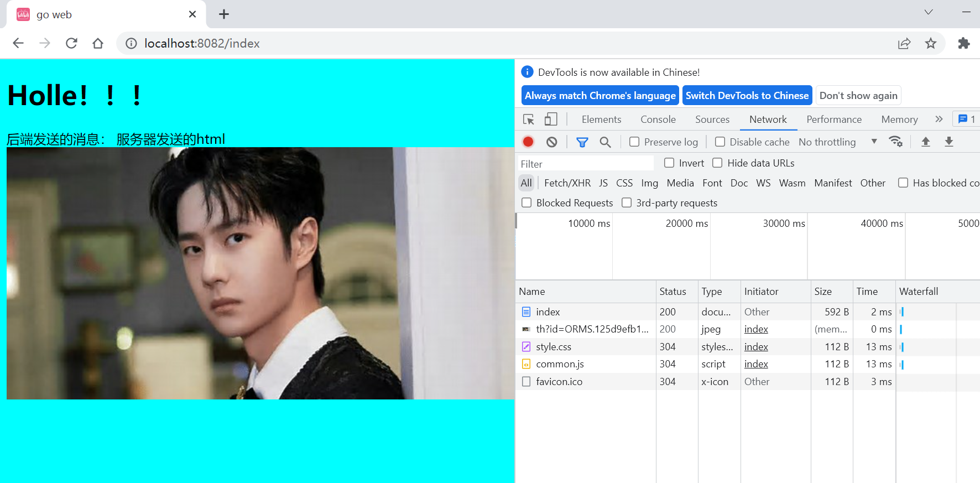Switch to the Performance tab
Viewport: 980px width, 483px height.
click(x=834, y=120)
